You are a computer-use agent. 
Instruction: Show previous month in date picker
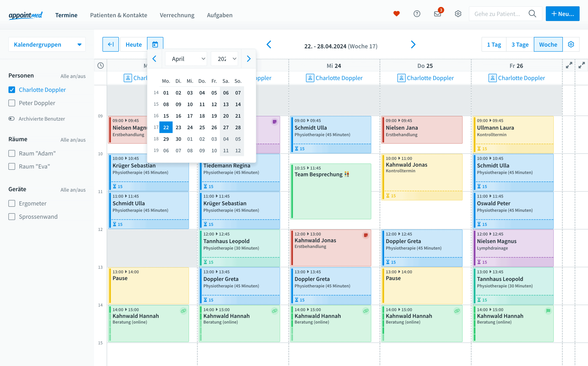154,59
